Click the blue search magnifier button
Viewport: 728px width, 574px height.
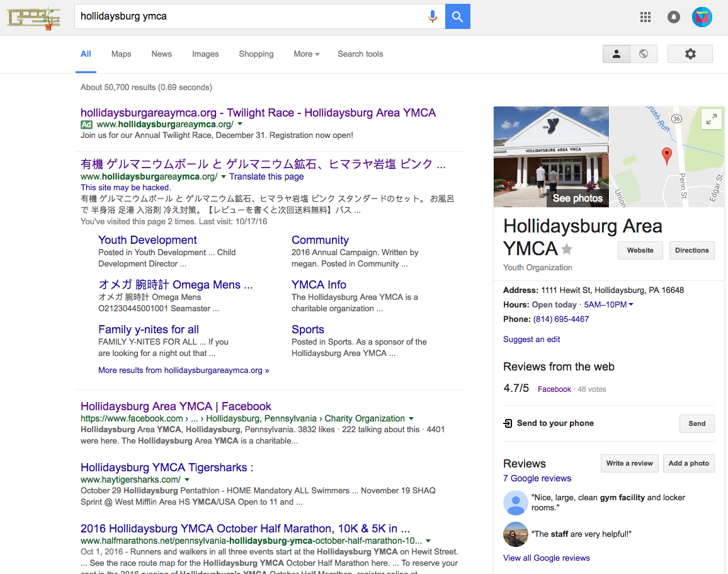point(458,17)
